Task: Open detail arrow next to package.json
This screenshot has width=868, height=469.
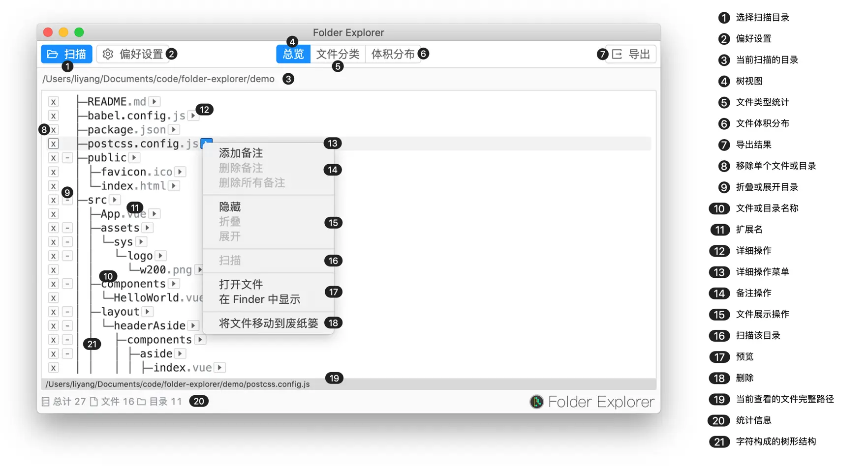Action: click(174, 130)
